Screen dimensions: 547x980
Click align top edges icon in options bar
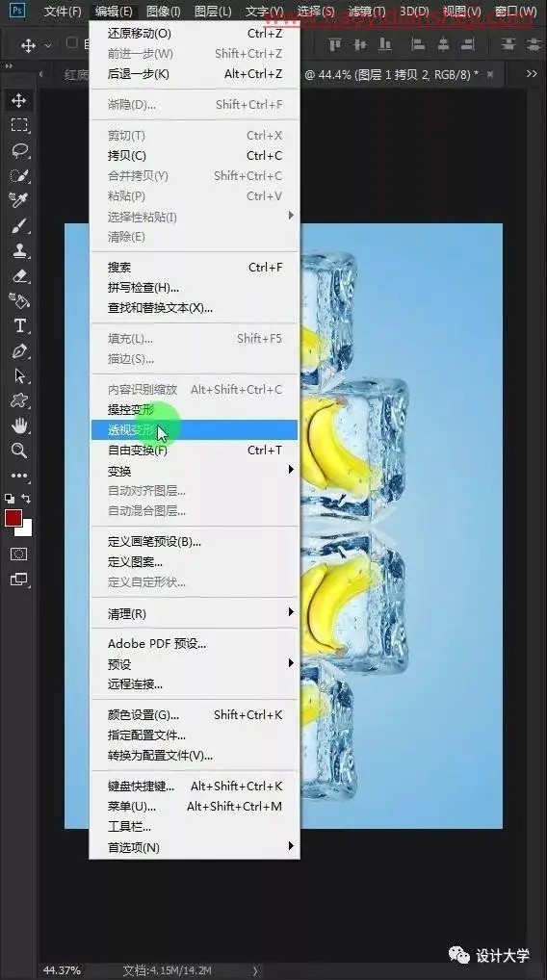335,44
